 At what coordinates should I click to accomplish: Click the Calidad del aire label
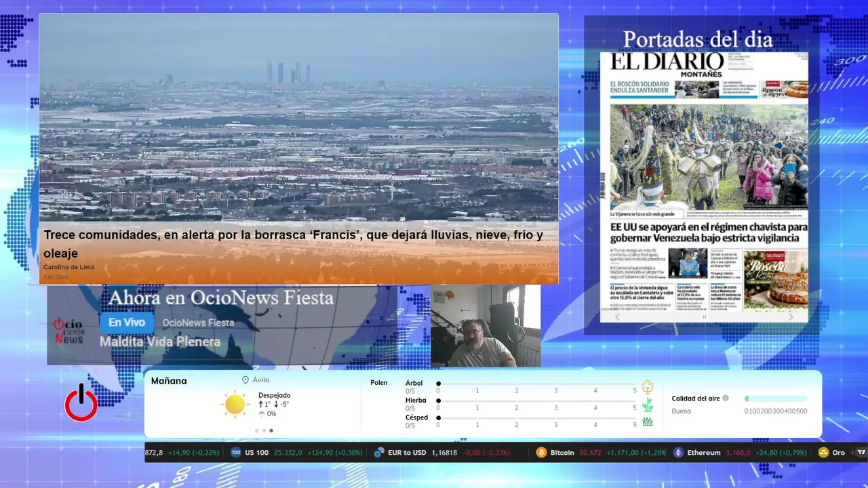(x=696, y=399)
